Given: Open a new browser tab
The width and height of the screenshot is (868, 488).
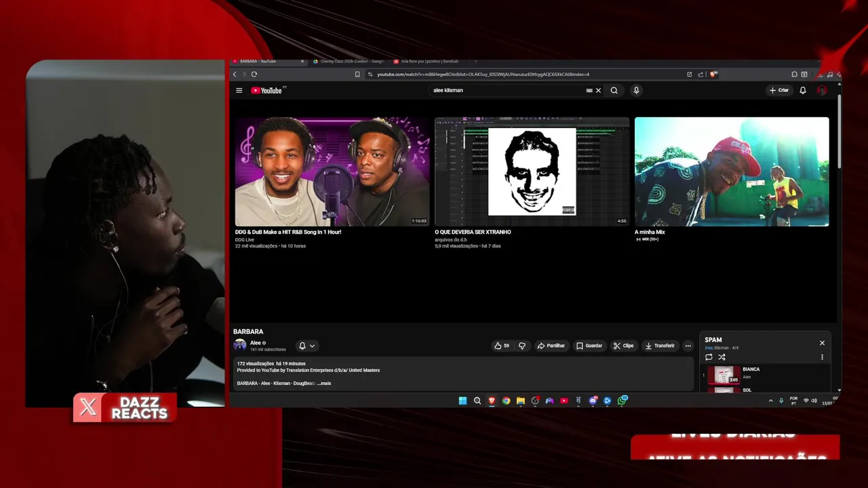Looking at the screenshot, I should coord(475,61).
